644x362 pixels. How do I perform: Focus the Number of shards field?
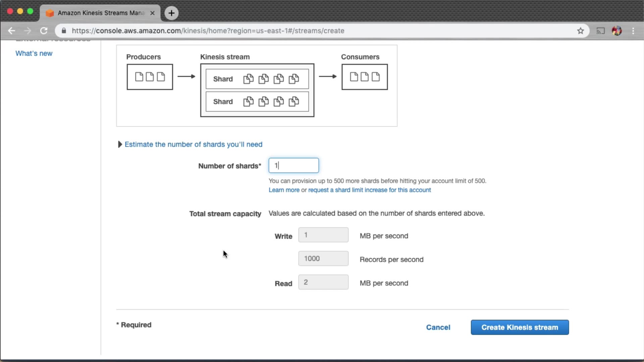pos(293,166)
